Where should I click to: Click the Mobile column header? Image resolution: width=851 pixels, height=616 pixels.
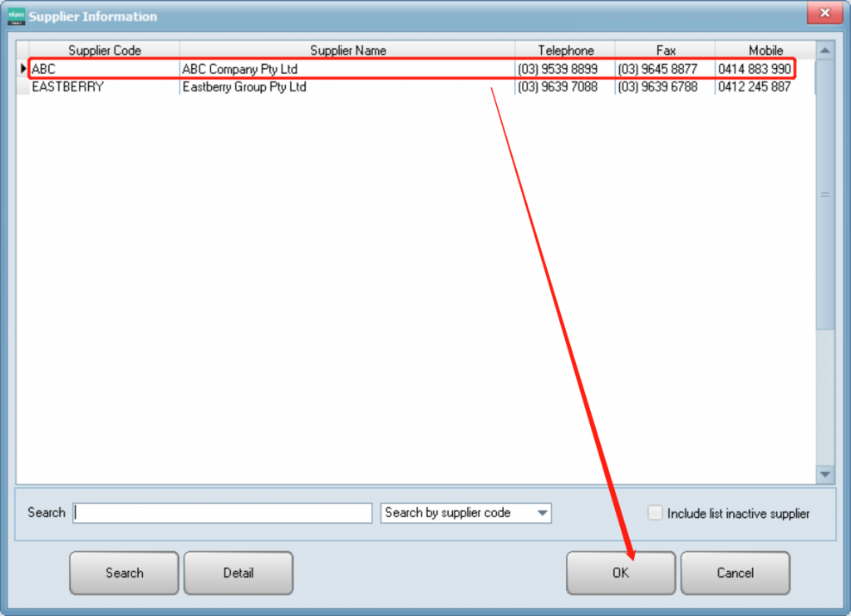pyautogui.click(x=765, y=51)
